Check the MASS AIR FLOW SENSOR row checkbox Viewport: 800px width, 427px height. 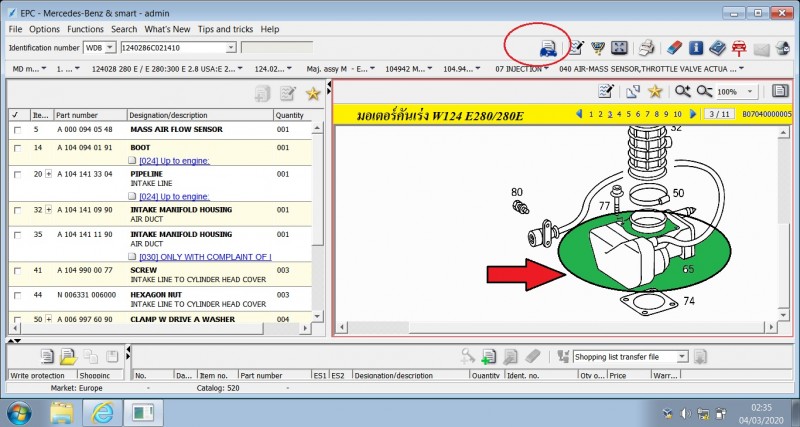click(x=17, y=130)
